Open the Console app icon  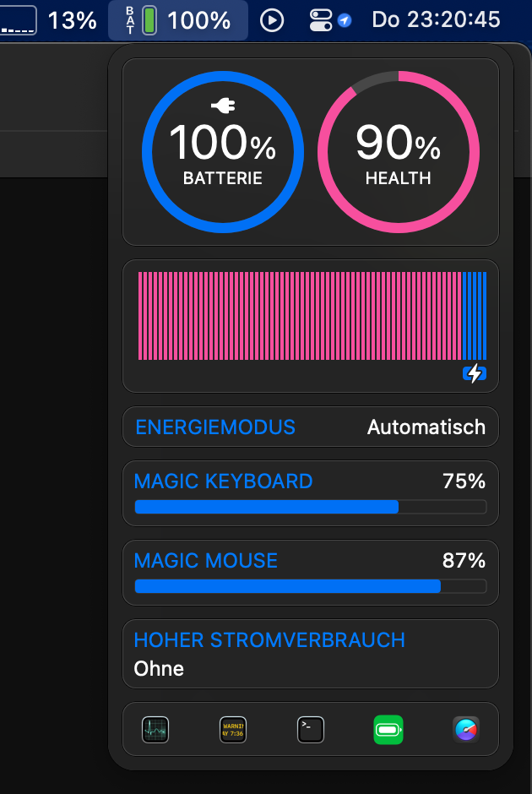233,729
